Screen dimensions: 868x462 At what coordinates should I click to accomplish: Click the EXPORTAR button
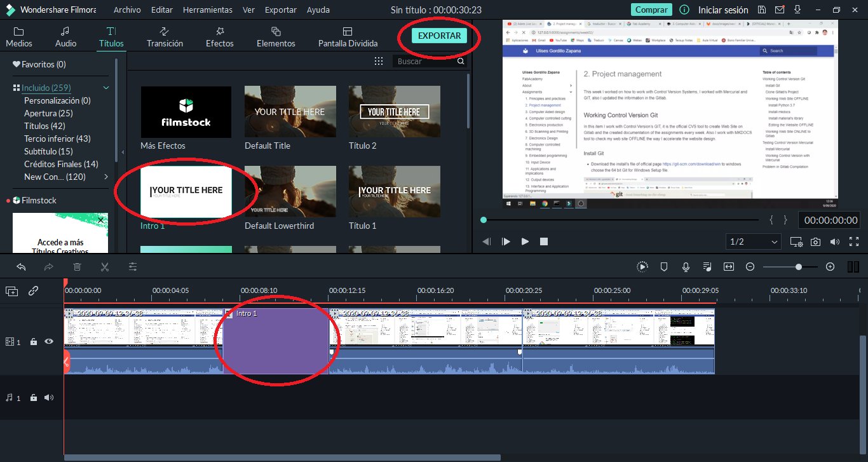(439, 36)
